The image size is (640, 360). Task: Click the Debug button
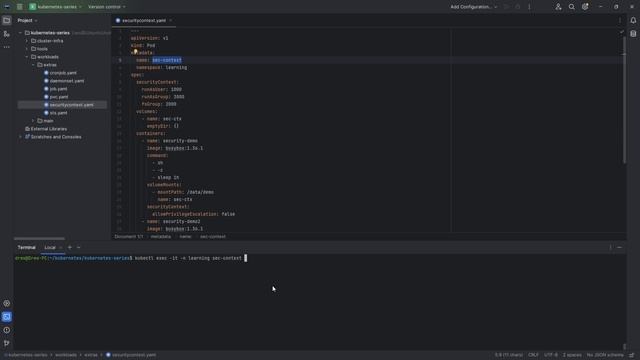(x=518, y=7)
